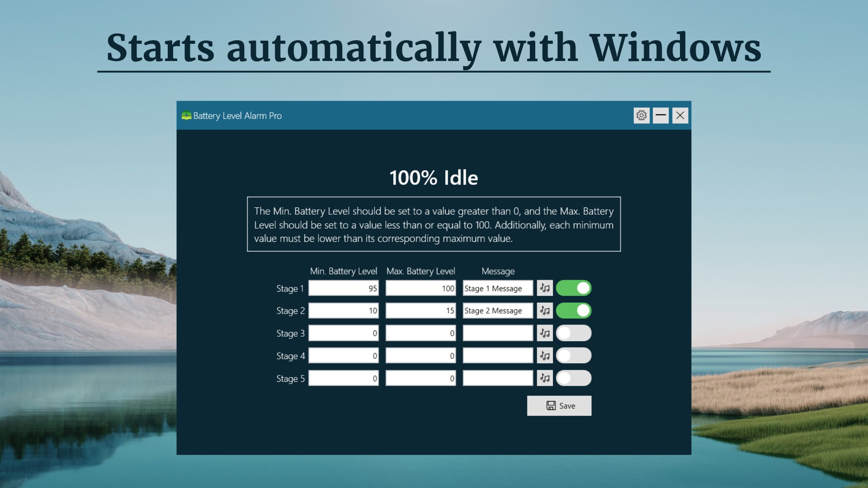This screenshot has width=868, height=488.
Task: Focus Stage 5 Min. Battery Level field
Action: point(344,379)
